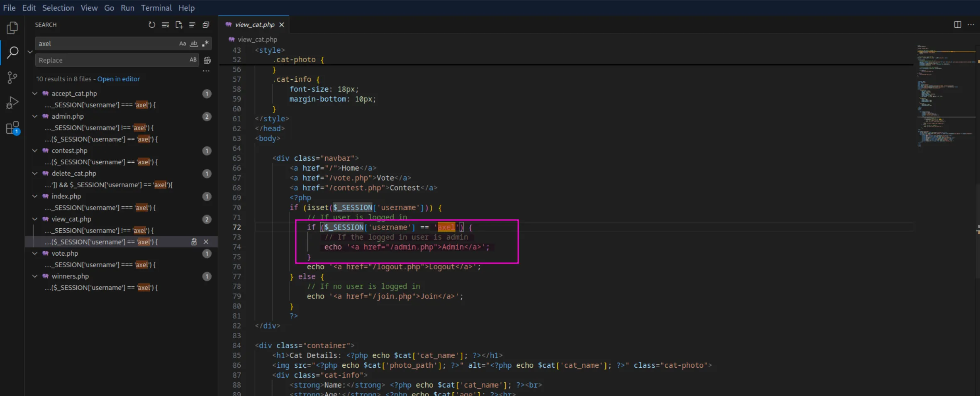Collapse all search results
The height and width of the screenshot is (396, 980).
tap(206, 25)
